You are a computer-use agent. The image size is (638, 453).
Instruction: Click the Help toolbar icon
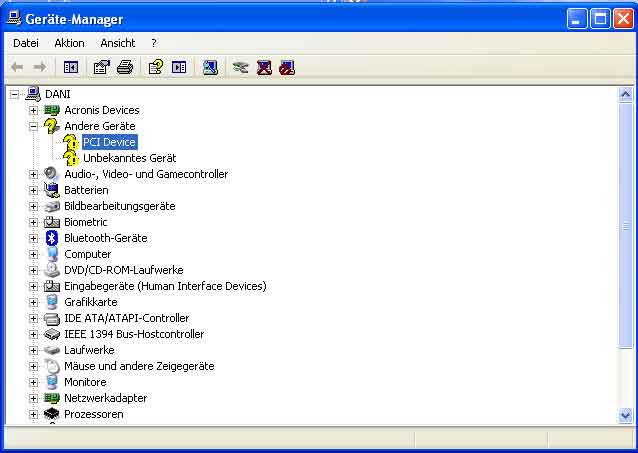click(x=155, y=67)
